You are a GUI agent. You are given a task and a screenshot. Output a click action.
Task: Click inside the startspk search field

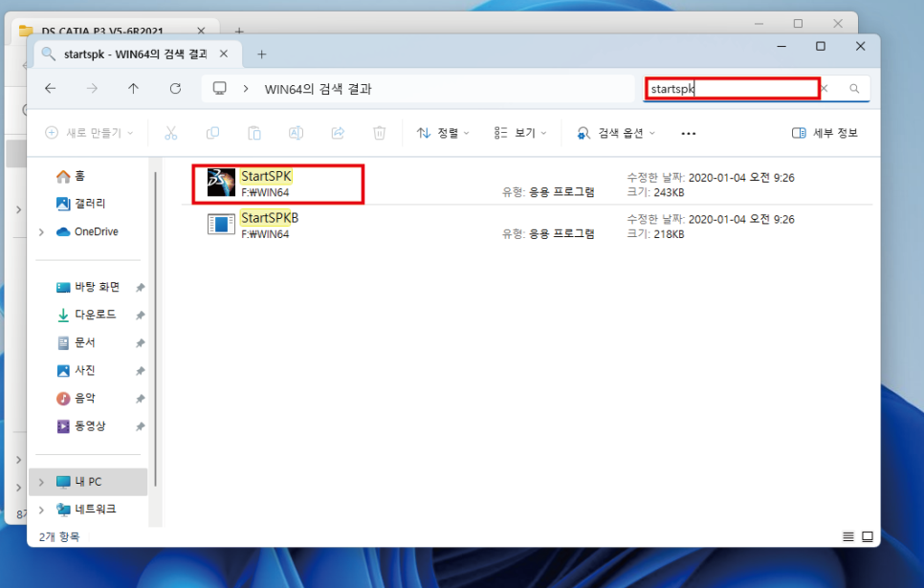click(732, 88)
